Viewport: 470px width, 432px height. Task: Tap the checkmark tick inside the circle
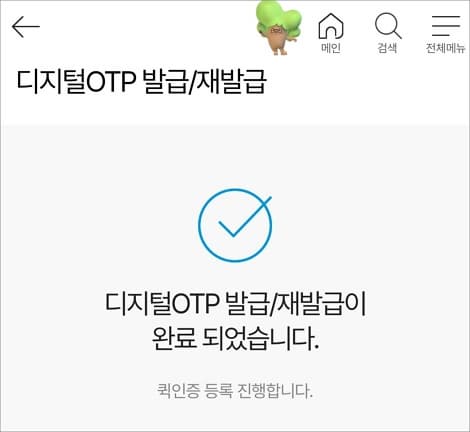245,217
